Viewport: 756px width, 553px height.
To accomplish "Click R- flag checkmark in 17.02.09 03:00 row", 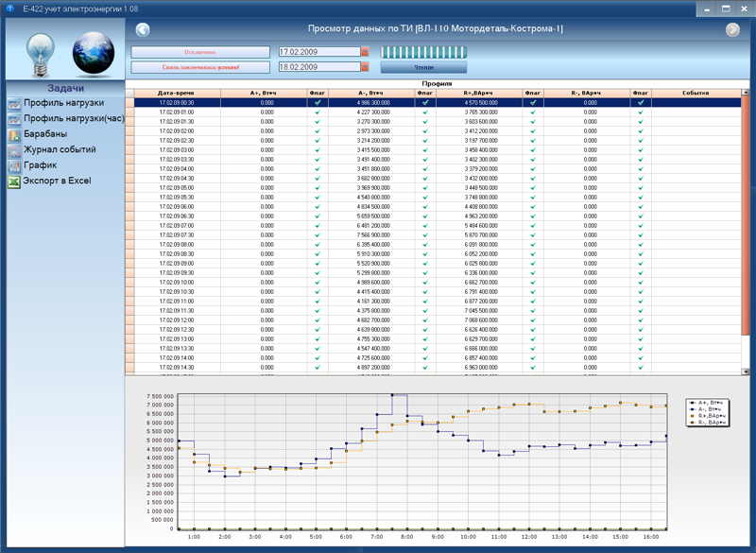I will 641,150.
